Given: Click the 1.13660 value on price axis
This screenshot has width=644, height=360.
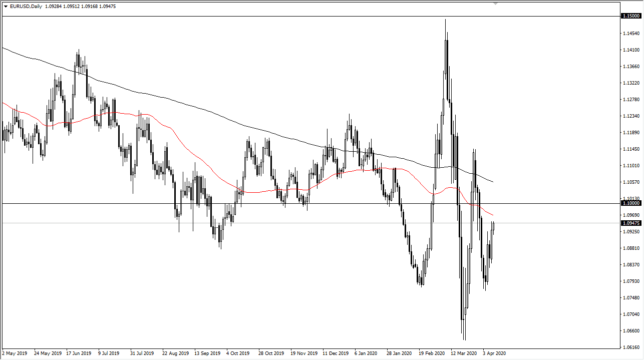Looking at the screenshot, I should (631, 67).
